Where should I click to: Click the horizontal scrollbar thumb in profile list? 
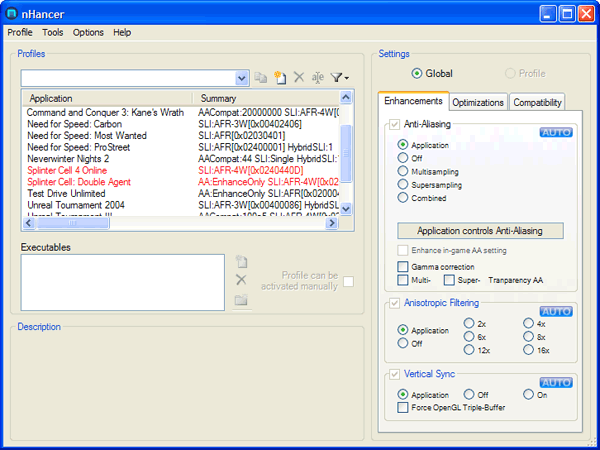point(72,223)
